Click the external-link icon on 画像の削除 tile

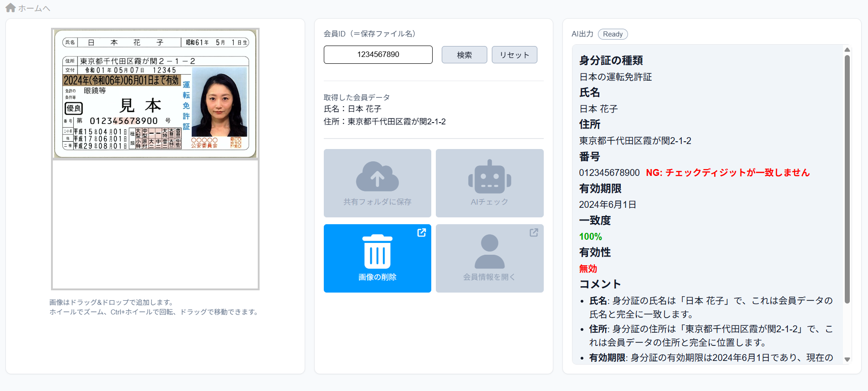[422, 232]
